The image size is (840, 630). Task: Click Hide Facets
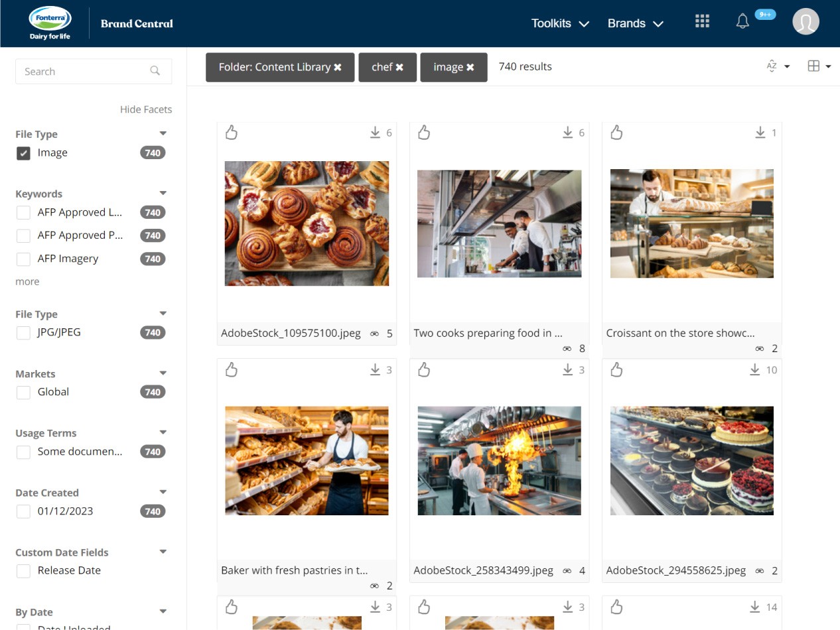point(146,109)
